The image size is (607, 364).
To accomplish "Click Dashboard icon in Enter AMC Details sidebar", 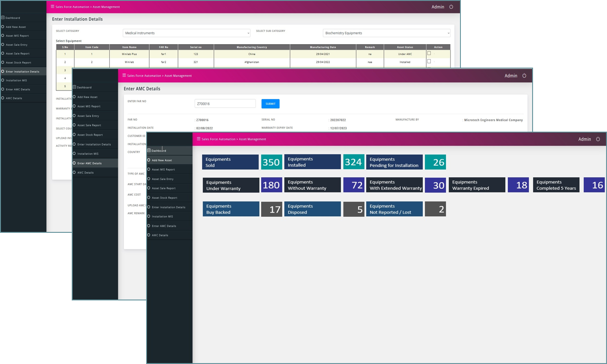I will (74, 87).
